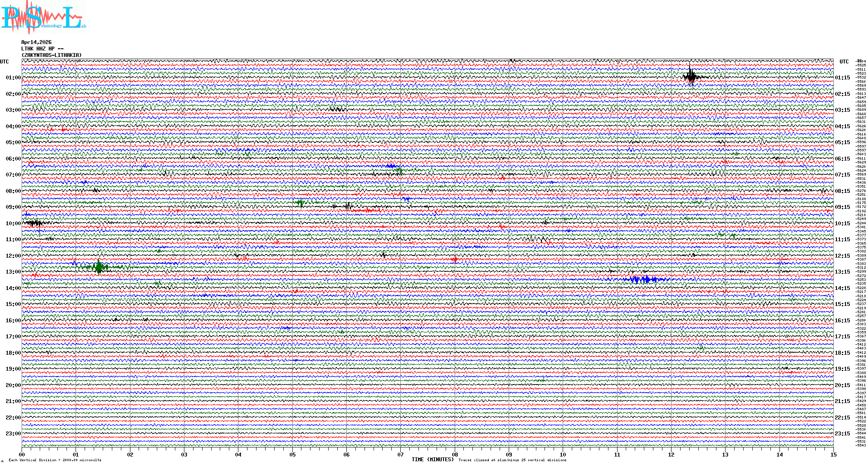Click minute 08 tick on bottom axis

tap(455, 454)
